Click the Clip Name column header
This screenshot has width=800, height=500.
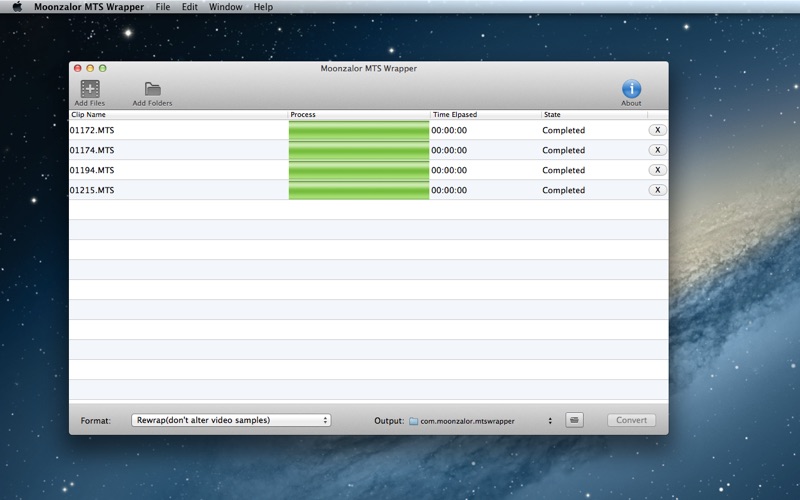click(x=178, y=115)
